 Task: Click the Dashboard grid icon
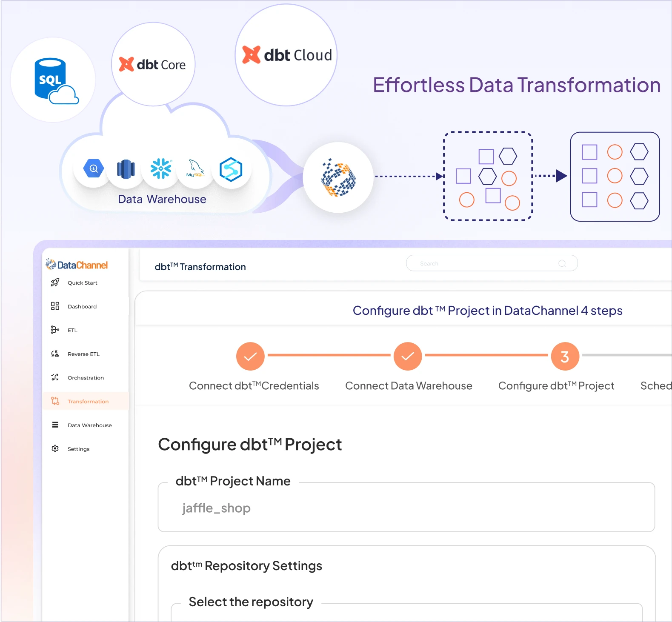coord(55,306)
